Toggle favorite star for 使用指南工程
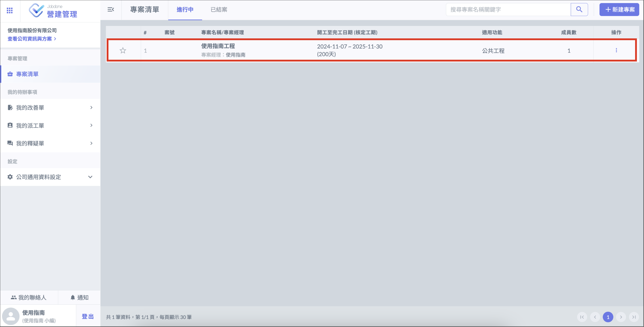 (x=123, y=50)
